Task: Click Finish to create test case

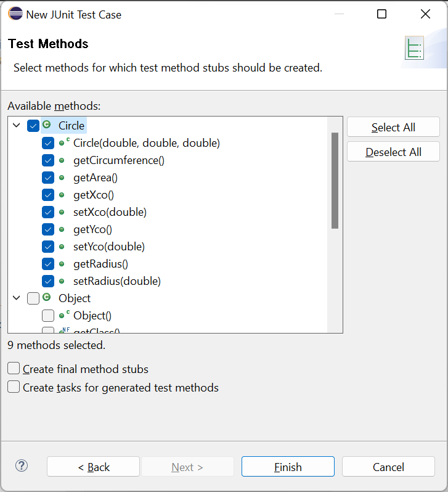Action: 288,467
